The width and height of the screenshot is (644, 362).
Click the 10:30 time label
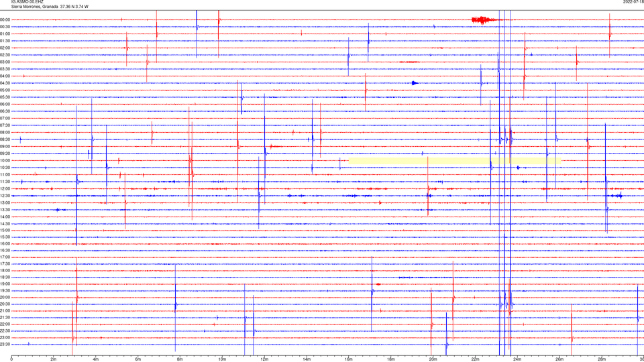(5, 168)
